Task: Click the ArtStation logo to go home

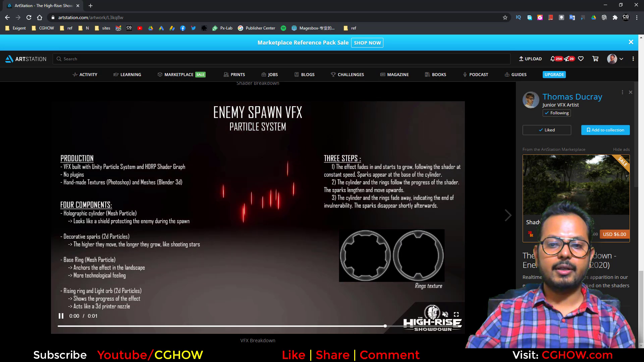Action: 25,59
